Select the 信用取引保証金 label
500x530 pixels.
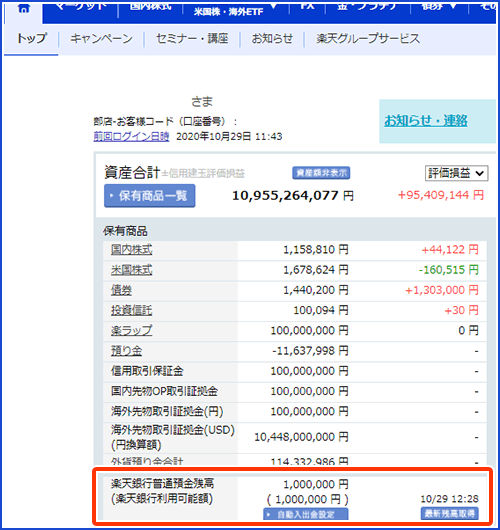coord(147,371)
